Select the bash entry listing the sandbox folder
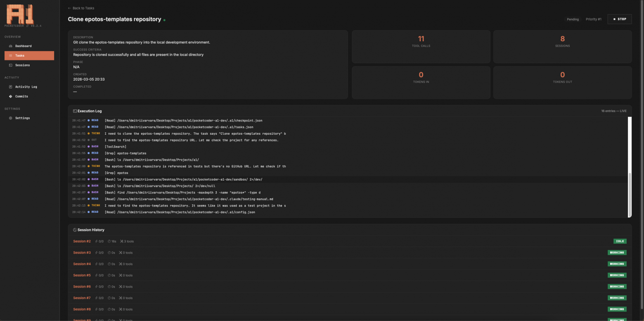 [348, 179]
